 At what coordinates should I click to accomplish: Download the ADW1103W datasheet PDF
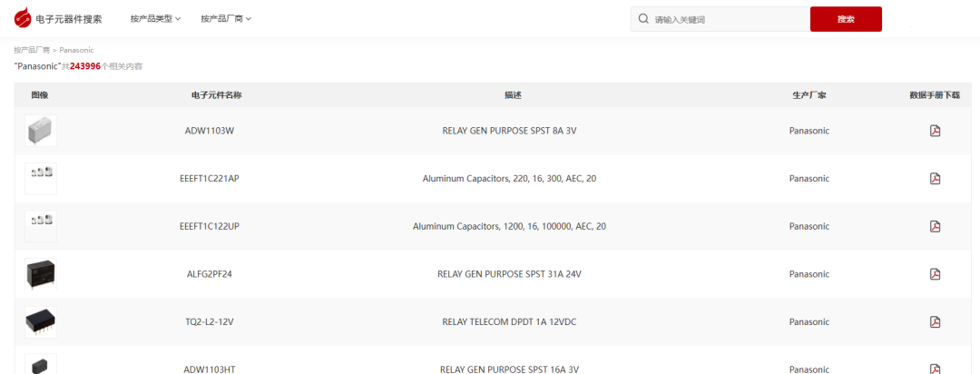[x=935, y=131]
